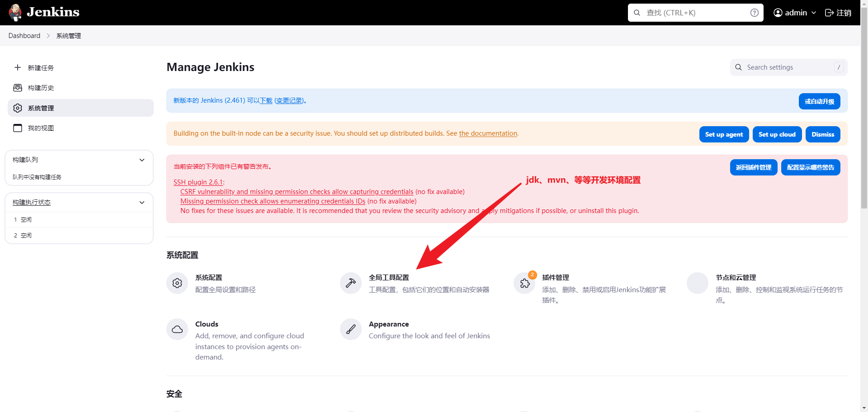Open the 下载 link for new Jenkins version

click(x=266, y=100)
